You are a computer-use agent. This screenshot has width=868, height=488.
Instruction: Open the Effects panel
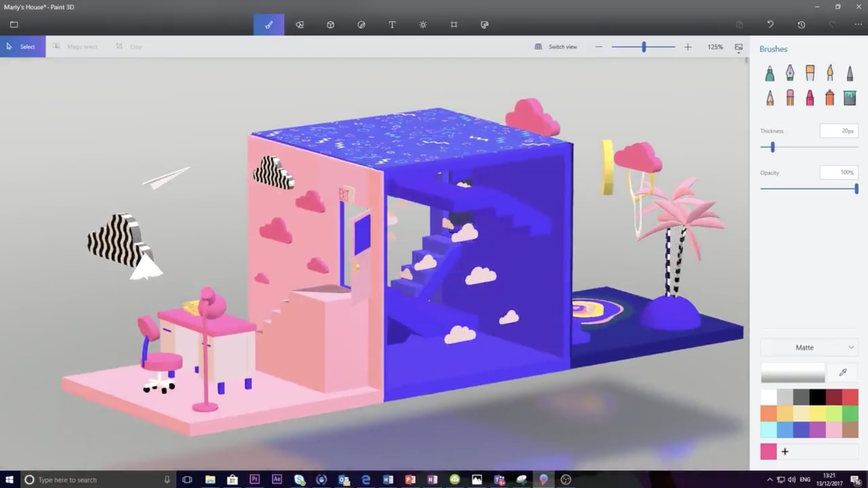(422, 24)
